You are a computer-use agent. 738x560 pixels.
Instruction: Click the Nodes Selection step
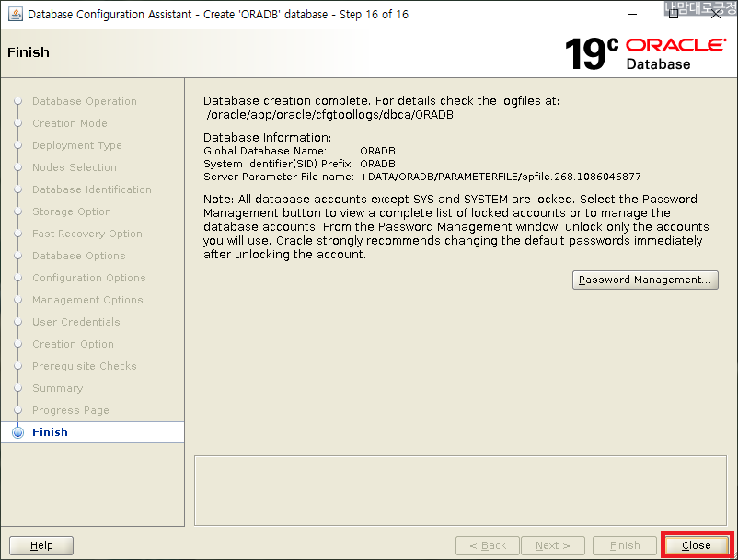(75, 167)
